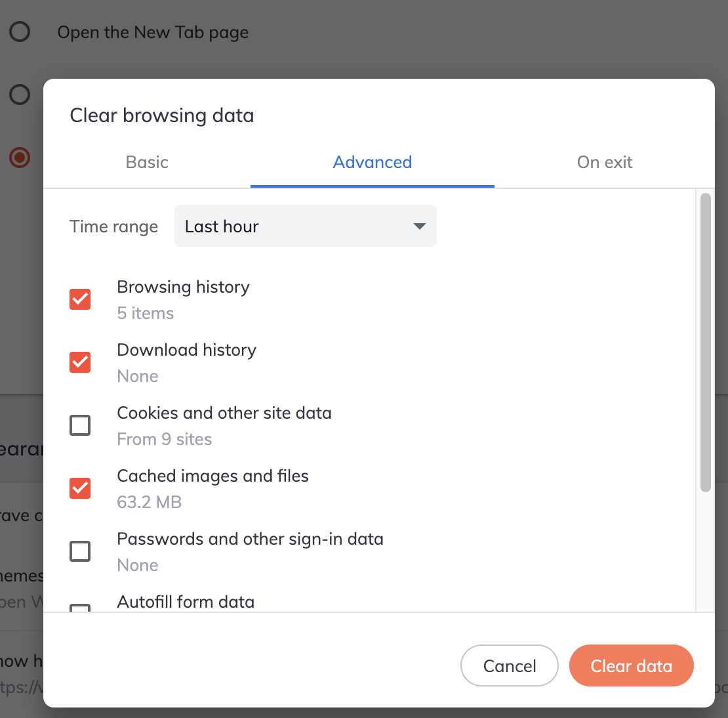Screen dimensions: 728x718
Task: Click the Cookies and other site data label
Action: tap(224, 413)
